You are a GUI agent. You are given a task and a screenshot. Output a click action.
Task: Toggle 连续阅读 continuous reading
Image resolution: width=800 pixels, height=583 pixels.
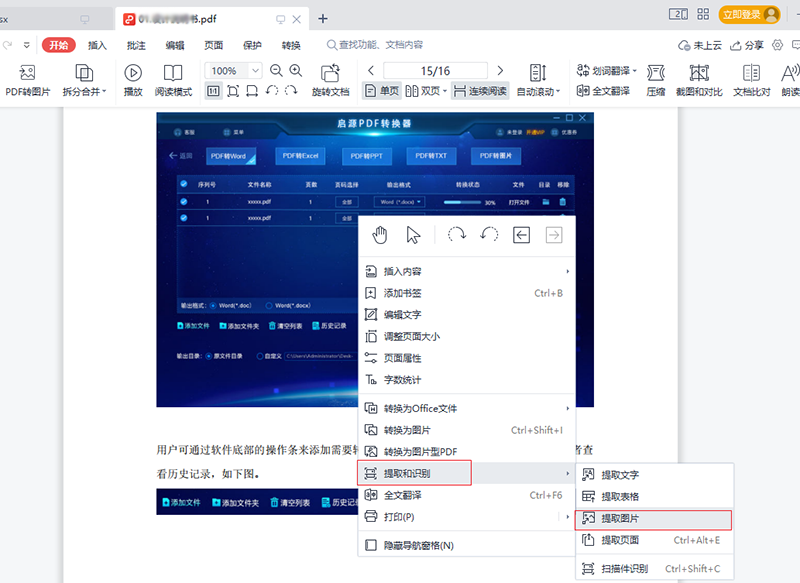(x=480, y=91)
